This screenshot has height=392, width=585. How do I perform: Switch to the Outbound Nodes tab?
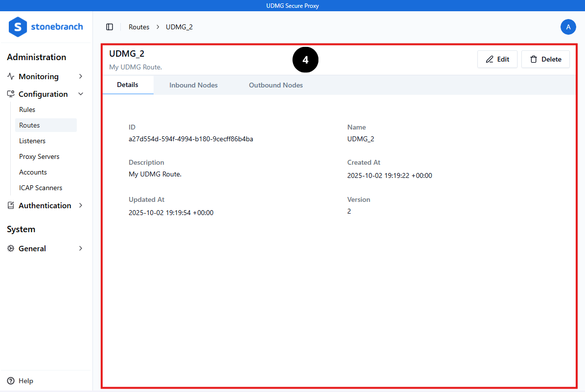(x=275, y=85)
